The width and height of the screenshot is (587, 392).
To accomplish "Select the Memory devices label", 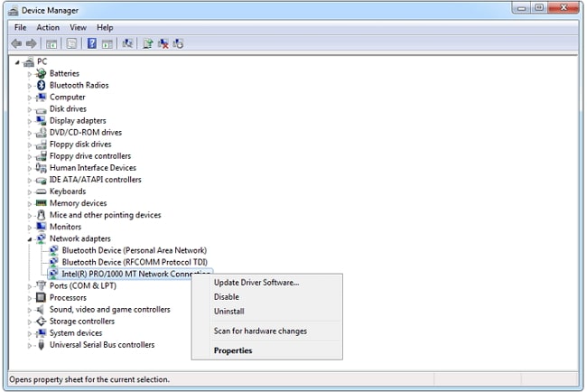I will 79,203.
